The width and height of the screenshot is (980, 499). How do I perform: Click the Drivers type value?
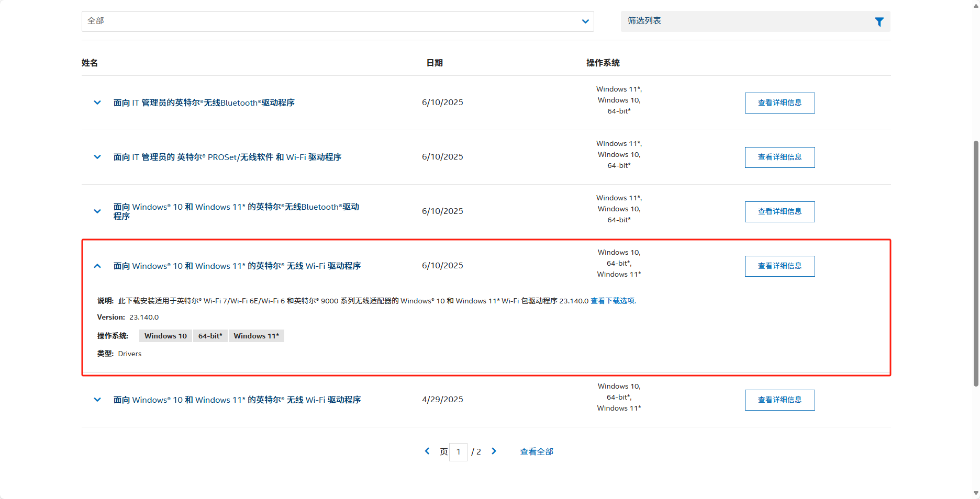point(130,354)
